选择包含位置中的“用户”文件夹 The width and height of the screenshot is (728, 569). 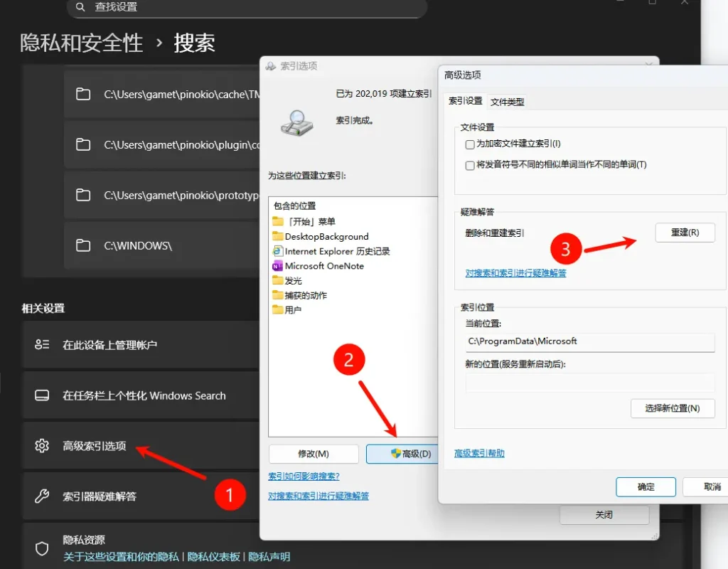292,310
